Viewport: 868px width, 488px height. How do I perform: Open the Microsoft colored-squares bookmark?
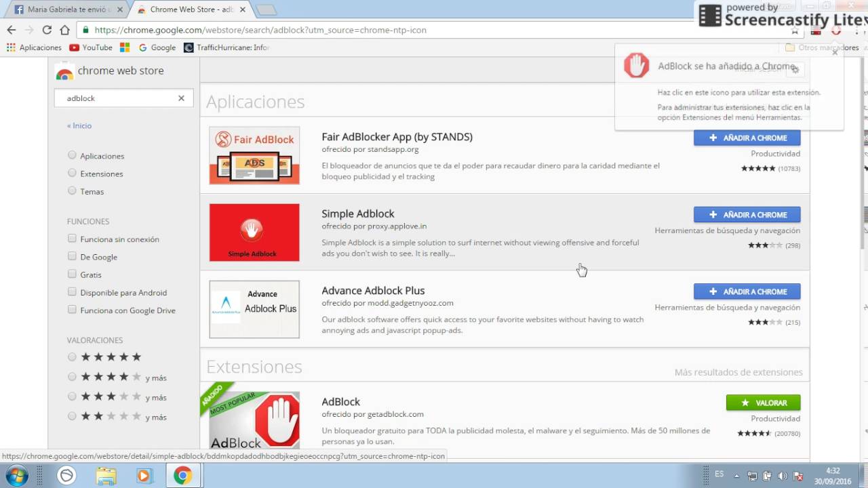pos(125,47)
